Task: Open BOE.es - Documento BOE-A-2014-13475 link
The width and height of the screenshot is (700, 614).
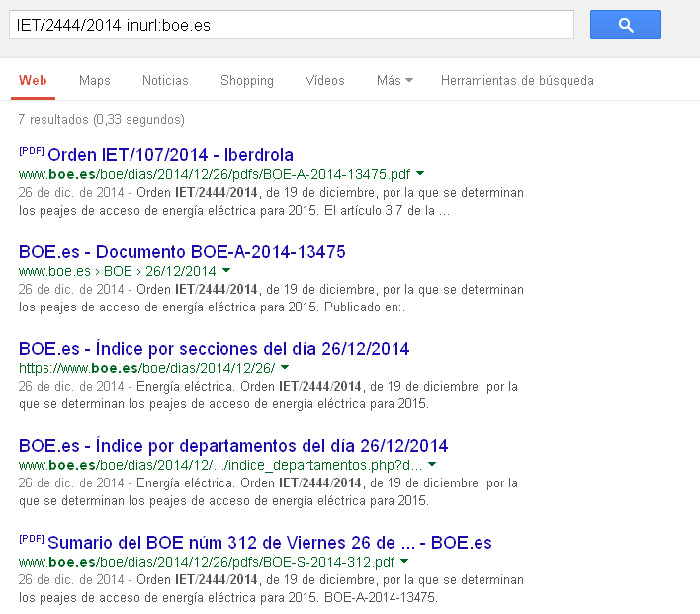Action: [182, 252]
